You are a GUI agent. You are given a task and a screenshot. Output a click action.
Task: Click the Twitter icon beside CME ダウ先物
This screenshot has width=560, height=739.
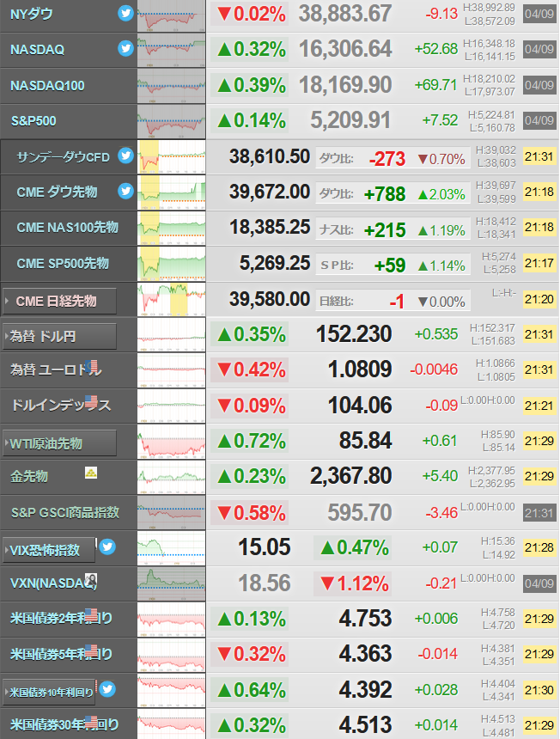point(125,191)
